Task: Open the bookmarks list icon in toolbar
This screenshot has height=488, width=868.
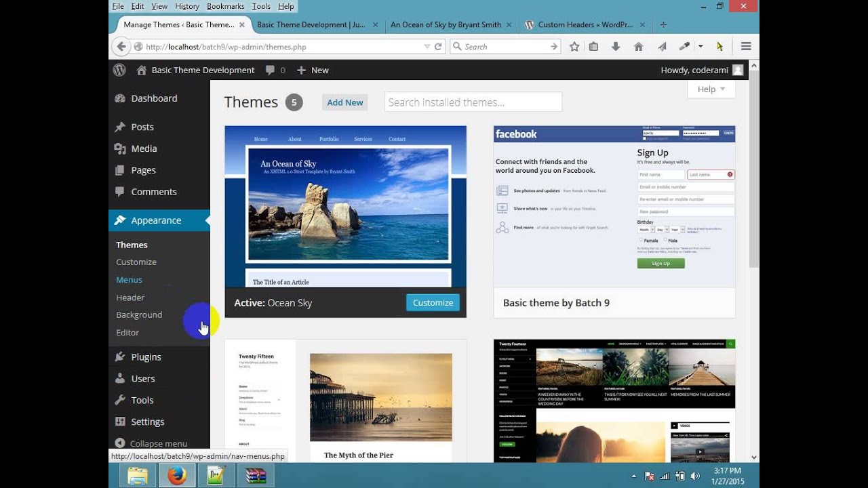Action: point(593,47)
